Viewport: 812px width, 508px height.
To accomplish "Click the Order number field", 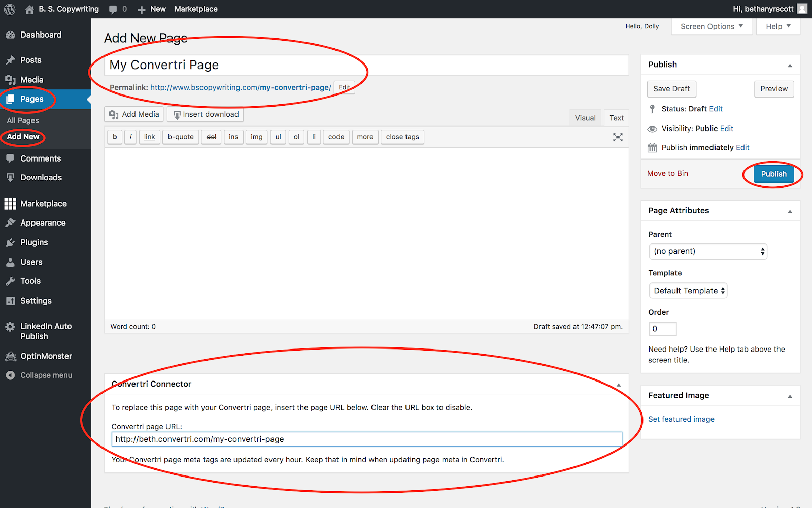I will [x=662, y=329].
